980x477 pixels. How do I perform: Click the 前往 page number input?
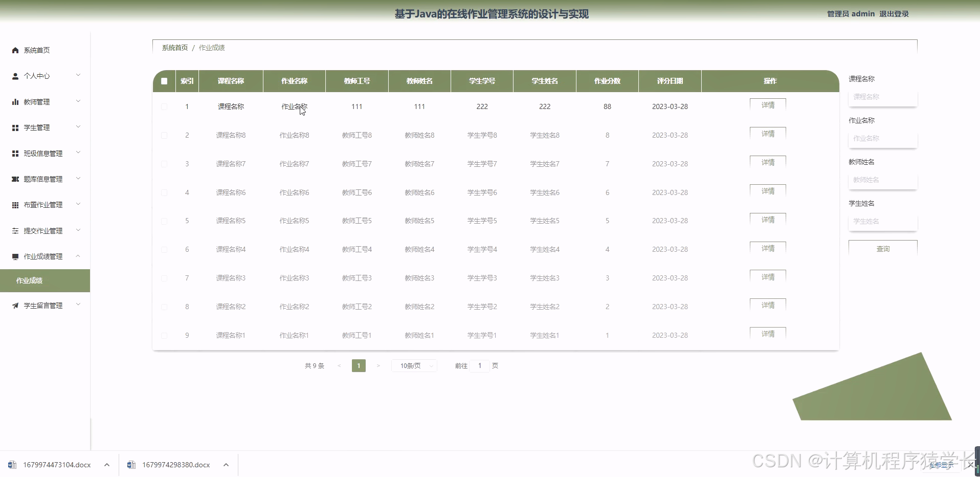click(480, 365)
